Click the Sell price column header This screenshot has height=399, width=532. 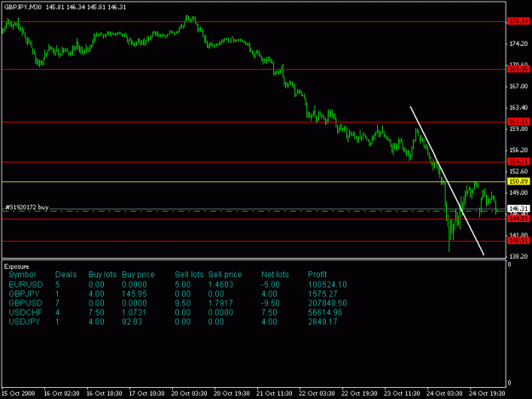pos(225,275)
